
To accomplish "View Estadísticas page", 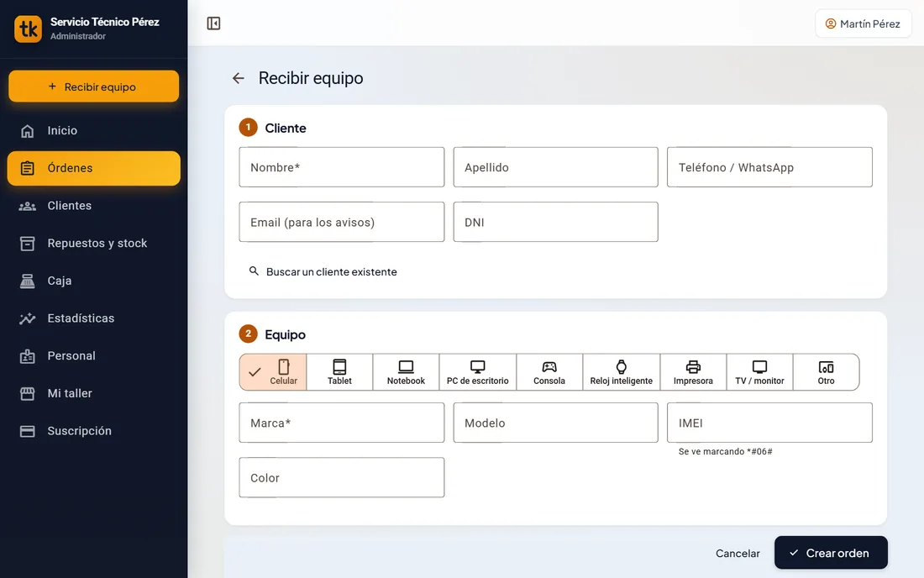I will click(94, 318).
